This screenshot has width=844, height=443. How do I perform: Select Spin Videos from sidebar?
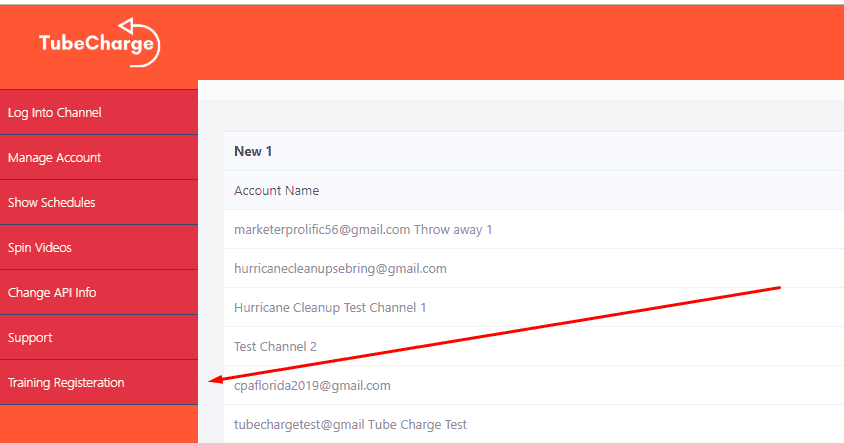tap(40, 248)
